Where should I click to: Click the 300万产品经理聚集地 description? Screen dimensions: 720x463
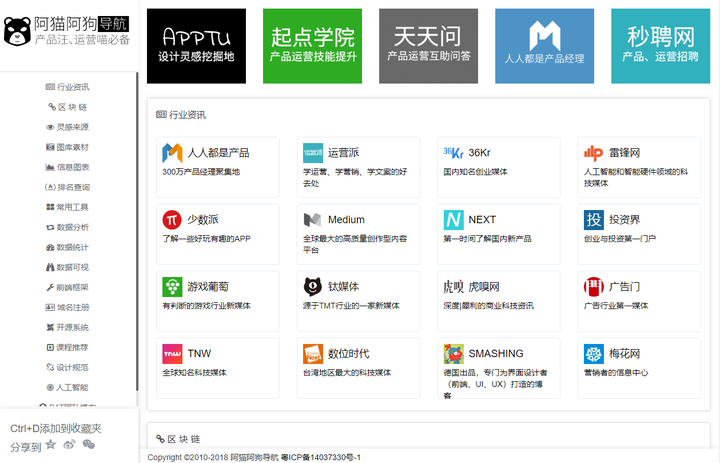[201, 172]
